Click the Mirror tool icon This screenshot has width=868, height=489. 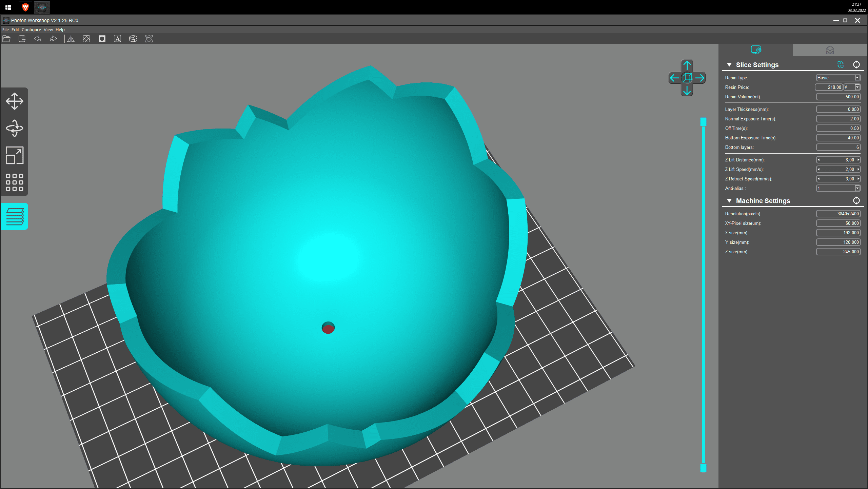click(x=71, y=39)
